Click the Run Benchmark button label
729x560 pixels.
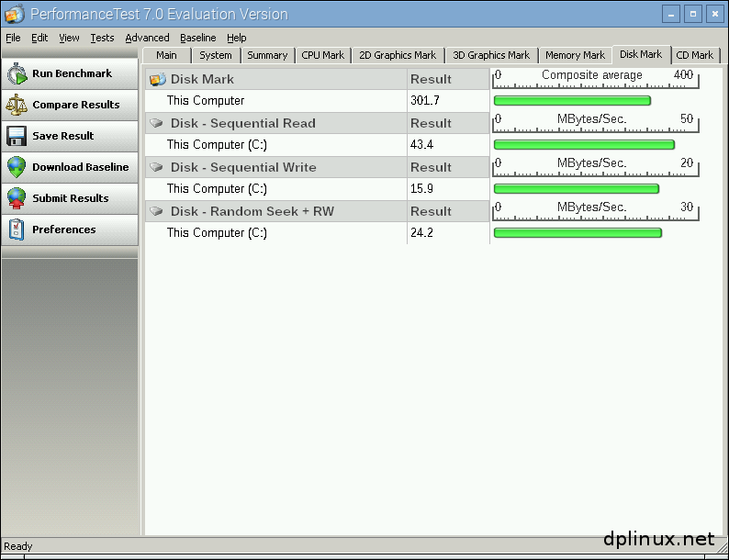pyautogui.click(x=72, y=73)
